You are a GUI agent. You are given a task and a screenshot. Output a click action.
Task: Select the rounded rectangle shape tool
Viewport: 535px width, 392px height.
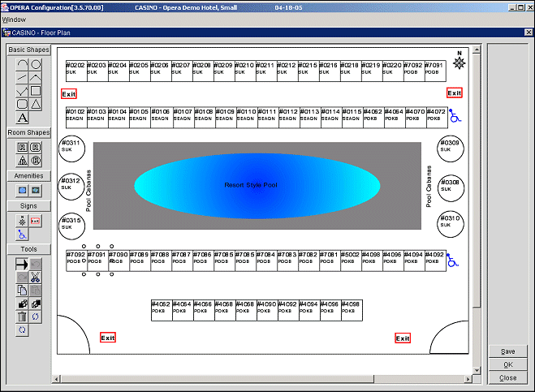[23, 104]
